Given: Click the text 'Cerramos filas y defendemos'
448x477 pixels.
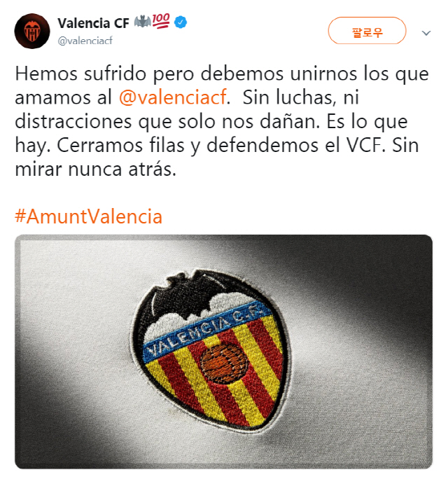Looking at the screenshot, I should pos(188,146).
